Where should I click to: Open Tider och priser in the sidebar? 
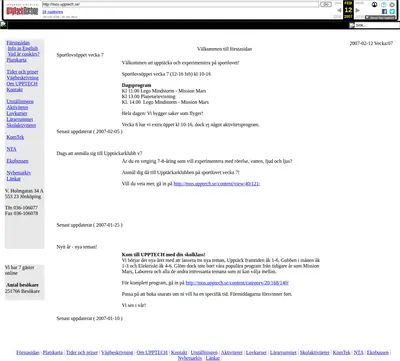pyautogui.click(x=22, y=72)
